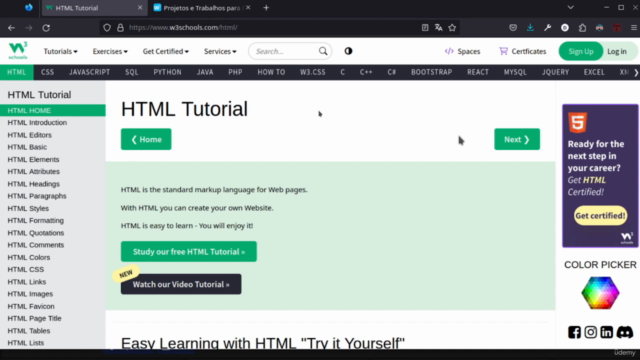
Task: Expand the Exercises dropdown
Action: coord(110,51)
